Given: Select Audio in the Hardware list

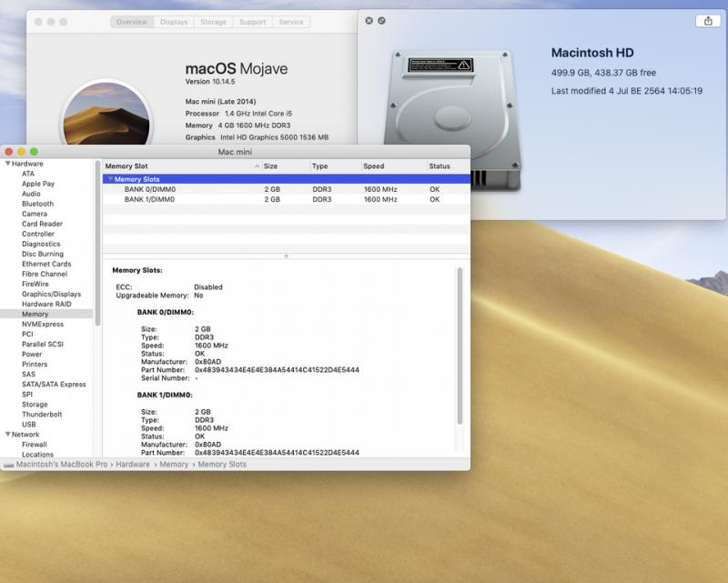Looking at the screenshot, I should point(31,194).
